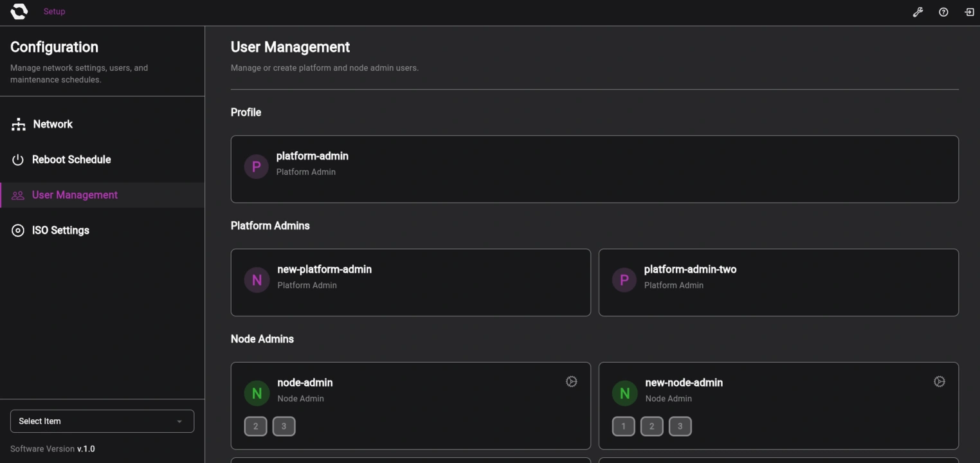Click chip 3 on node-admin card
This screenshot has height=463, width=980.
coord(284,426)
